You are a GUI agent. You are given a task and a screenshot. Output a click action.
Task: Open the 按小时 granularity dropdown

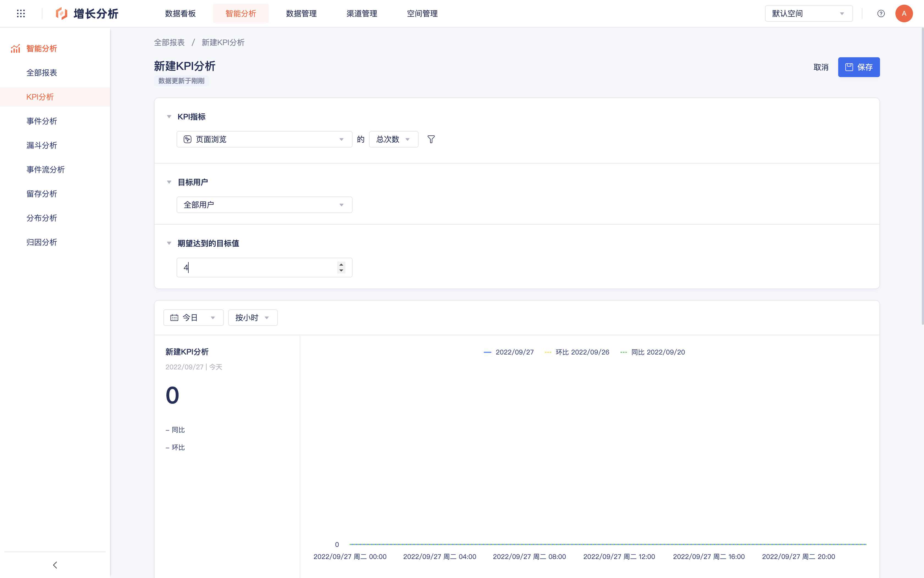[x=253, y=318]
